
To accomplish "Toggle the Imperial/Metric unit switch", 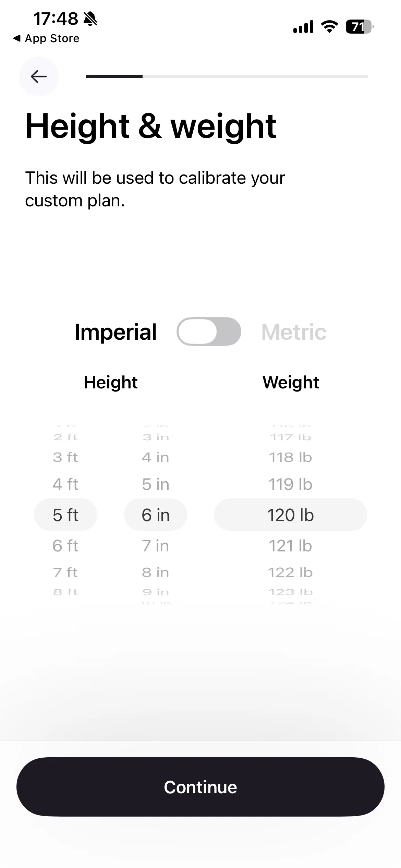I will (x=209, y=331).
